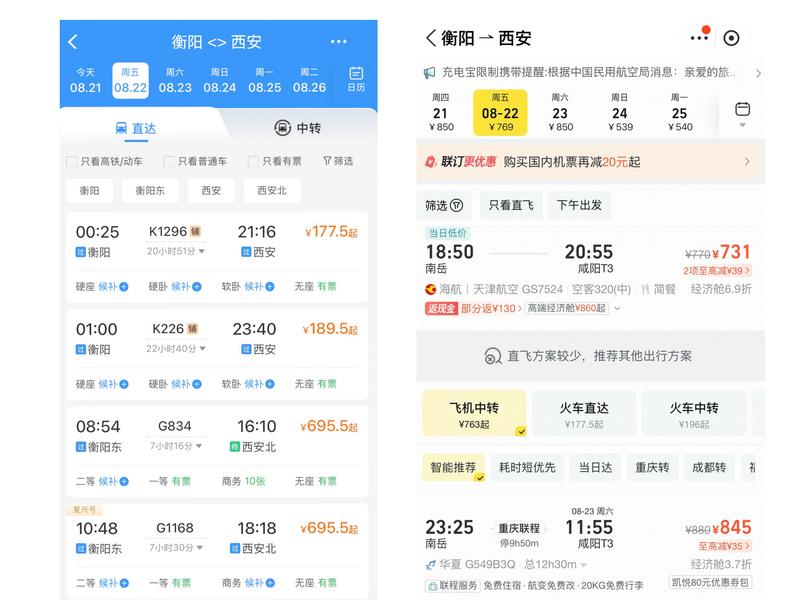Expand the charging-bank notice with its arrow
This screenshot has width=800, height=600.
(758, 73)
